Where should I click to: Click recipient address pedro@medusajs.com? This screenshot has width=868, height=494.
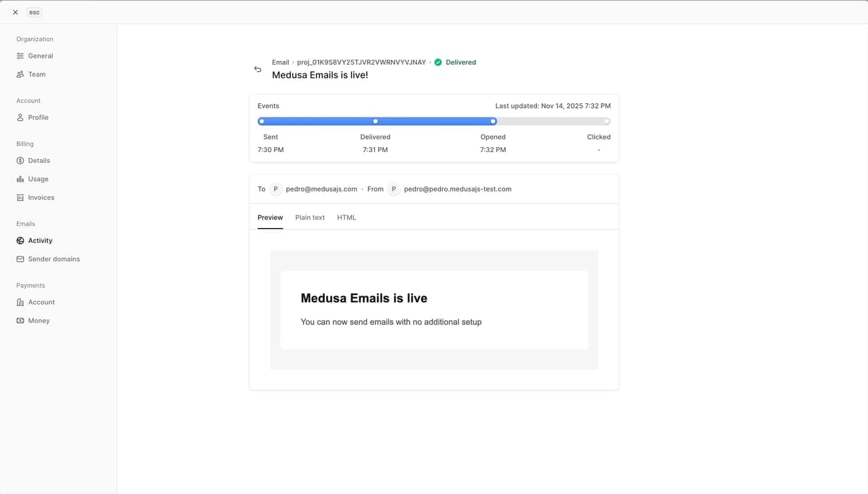click(321, 189)
